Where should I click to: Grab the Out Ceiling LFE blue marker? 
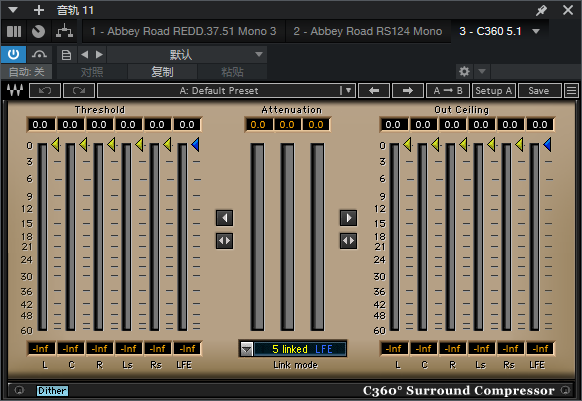coord(547,144)
